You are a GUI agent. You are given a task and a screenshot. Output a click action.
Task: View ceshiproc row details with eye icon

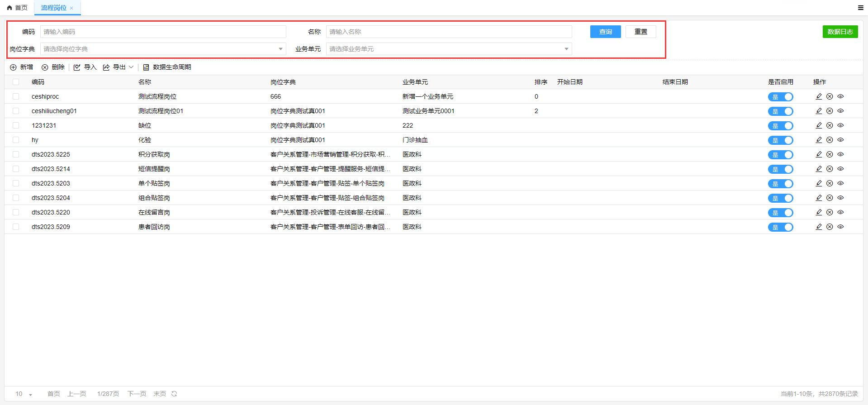point(840,96)
